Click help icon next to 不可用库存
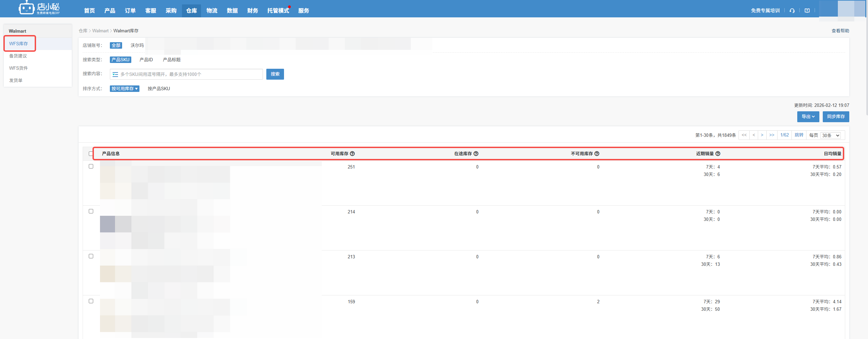 (597, 154)
